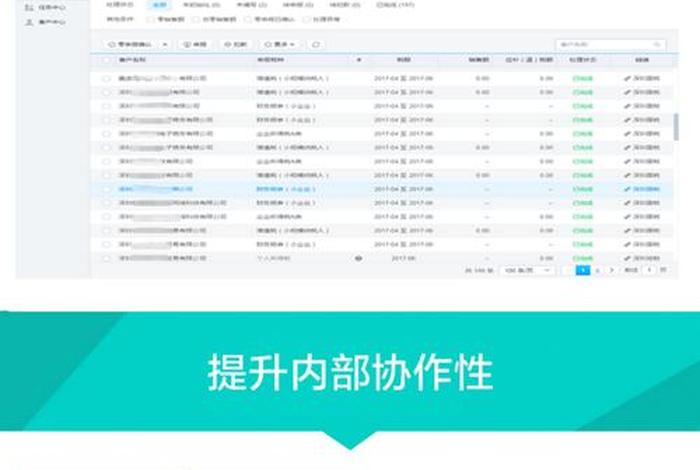Open the Customer Center person icon in sidebar
Screen dimensions: 700x470
(x=29, y=21)
